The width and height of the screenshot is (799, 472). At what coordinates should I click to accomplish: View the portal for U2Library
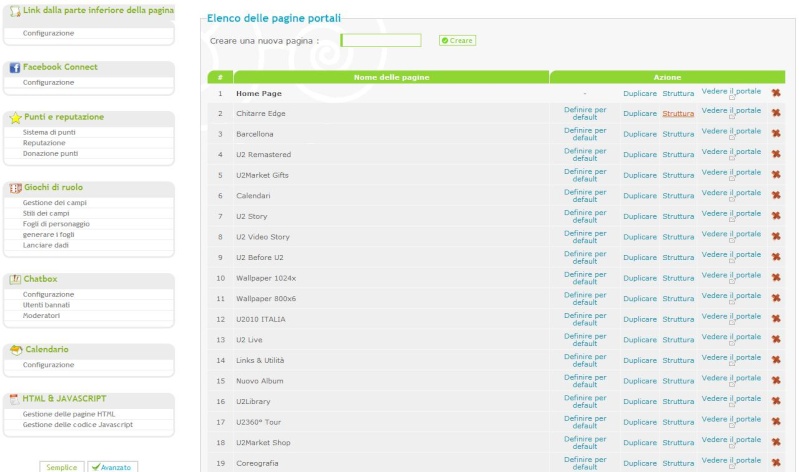pos(731,399)
